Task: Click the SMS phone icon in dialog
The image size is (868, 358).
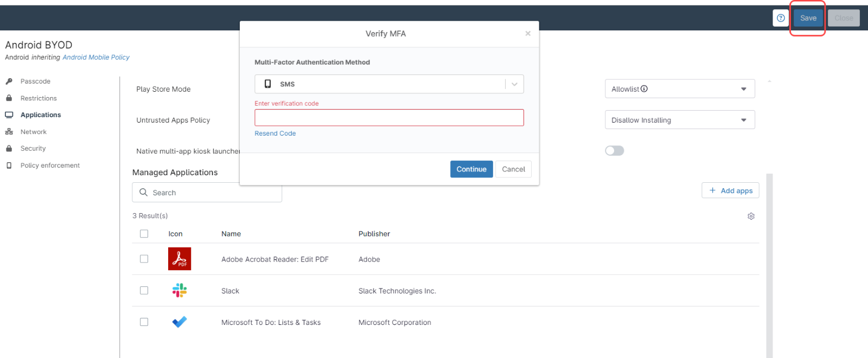Action: click(x=267, y=84)
